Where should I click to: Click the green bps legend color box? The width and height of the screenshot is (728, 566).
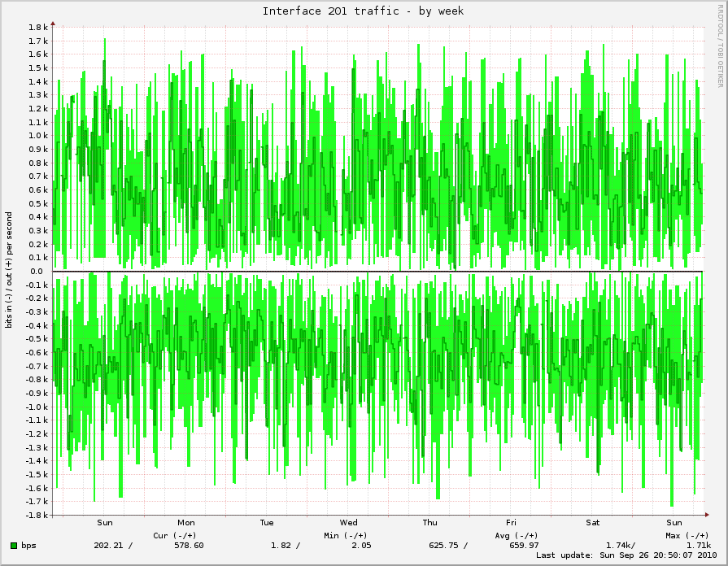[x=14, y=546]
